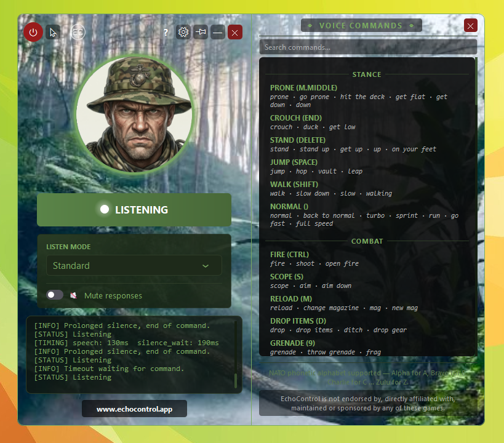The image size is (504, 443).
Task: Click the 'crouch · duck · get low' phrases
Action: pyautogui.click(x=313, y=127)
